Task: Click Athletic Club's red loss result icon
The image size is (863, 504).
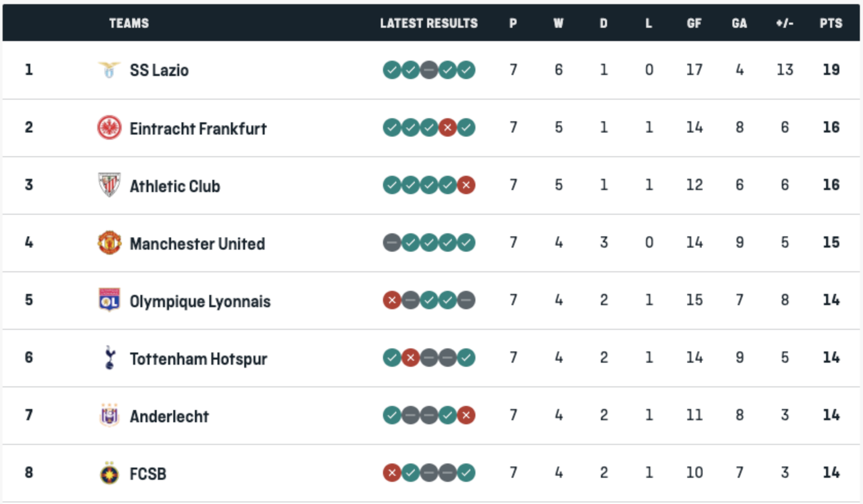Action: tap(466, 185)
